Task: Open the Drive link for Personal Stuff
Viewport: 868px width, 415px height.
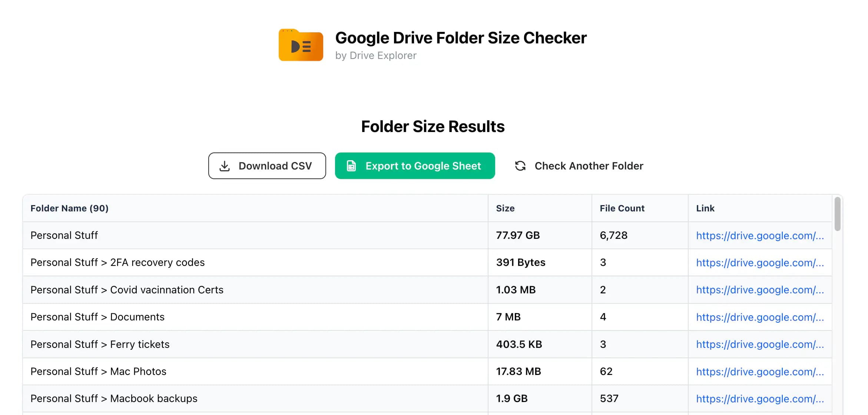Action: [x=760, y=236]
